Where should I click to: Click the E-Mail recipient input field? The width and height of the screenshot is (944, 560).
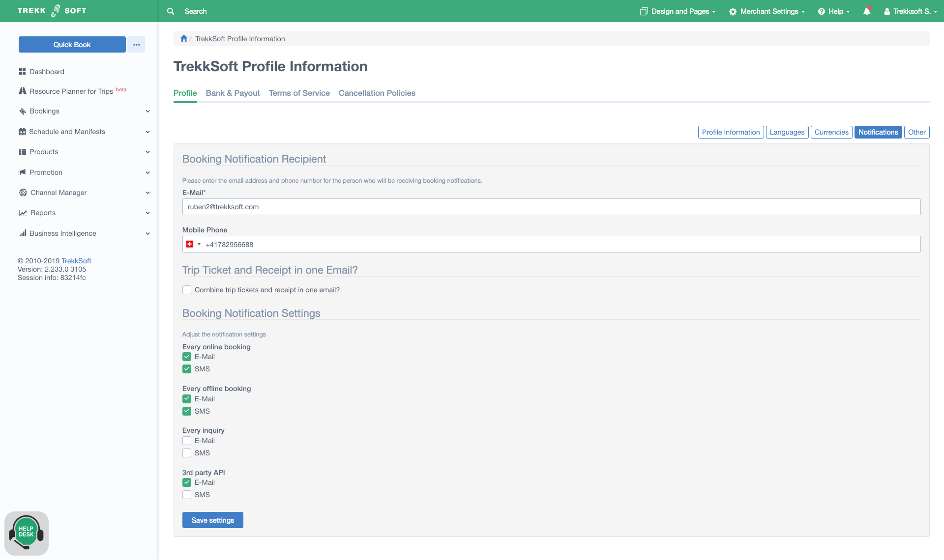tap(551, 207)
